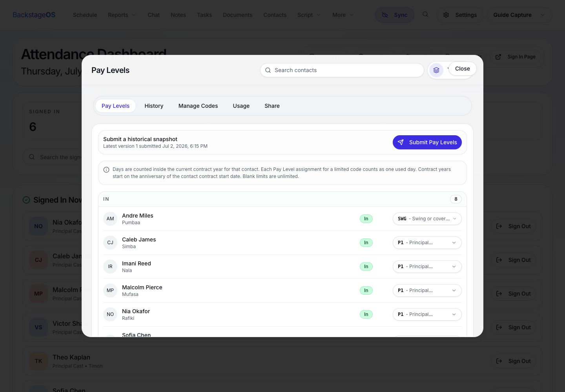Close the Pay Levels dialog
The height and width of the screenshot is (392, 565).
[462, 69]
